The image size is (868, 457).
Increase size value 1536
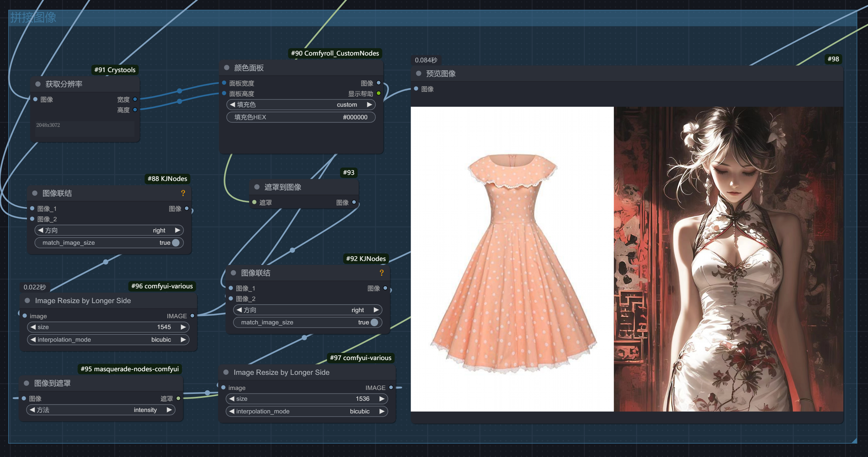382,399
